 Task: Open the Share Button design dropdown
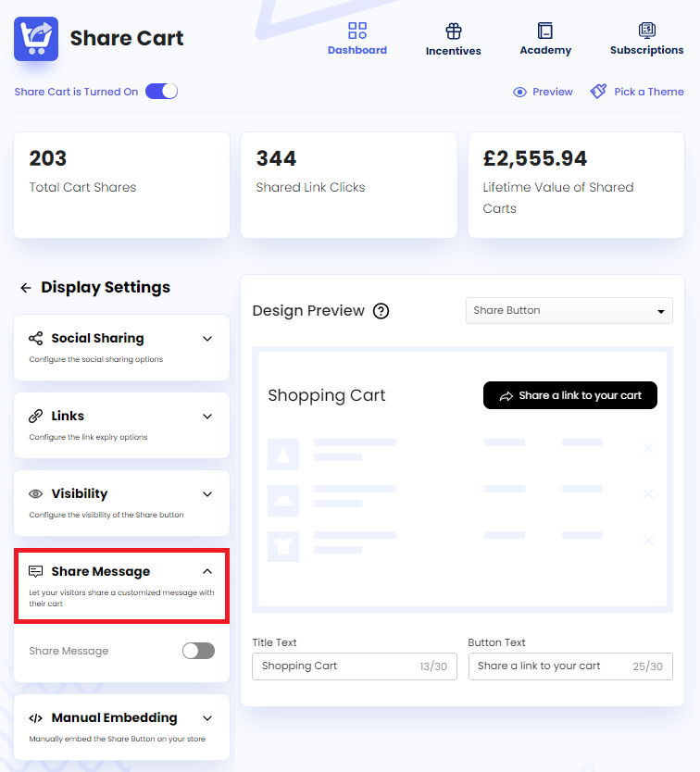pos(569,310)
